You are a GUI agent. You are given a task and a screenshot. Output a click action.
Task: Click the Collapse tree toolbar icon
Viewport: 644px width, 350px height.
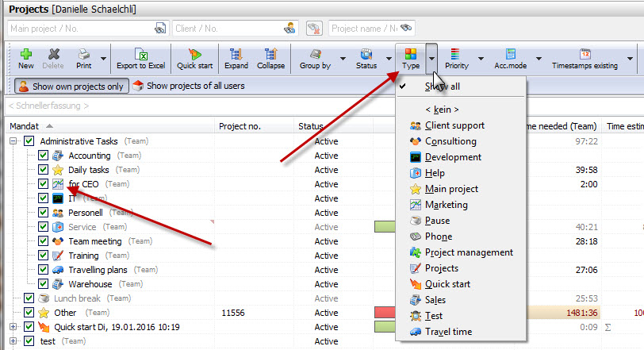(270, 55)
